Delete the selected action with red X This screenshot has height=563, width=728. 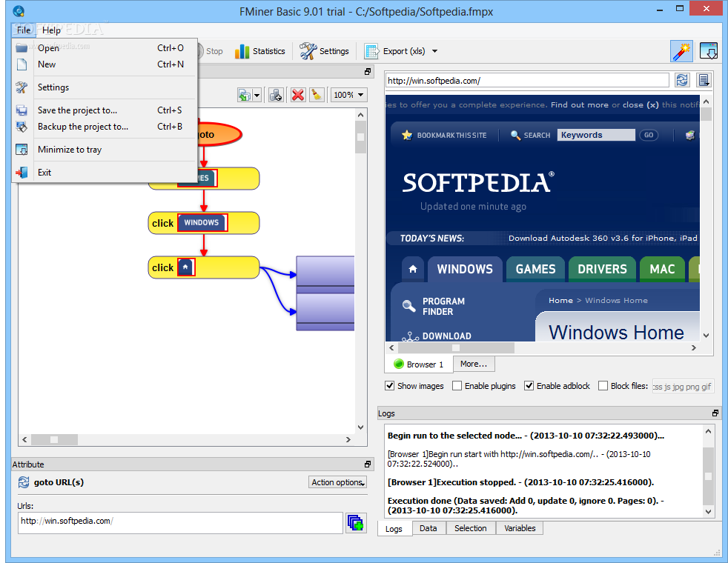[297, 95]
